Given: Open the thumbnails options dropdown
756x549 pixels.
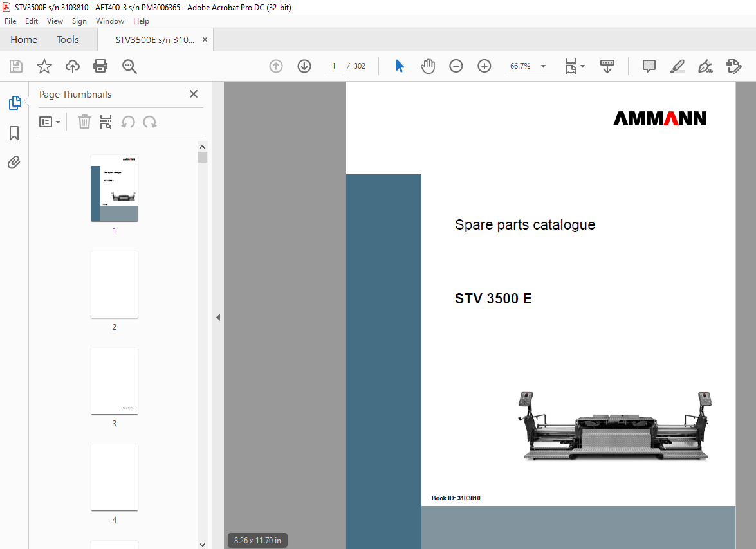Looking at the screenshot, I should pos(50,122).
